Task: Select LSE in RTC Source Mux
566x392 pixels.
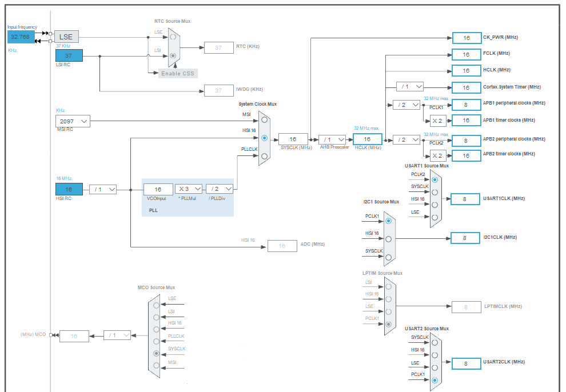Action: (x=173, y=37)
